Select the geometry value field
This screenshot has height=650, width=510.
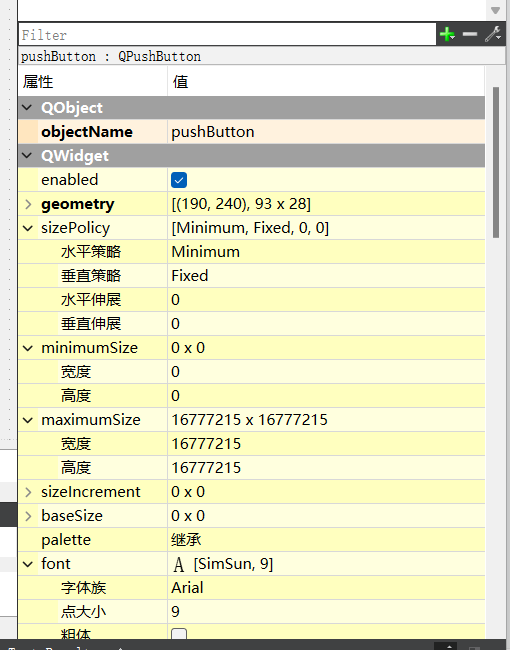tap(326, 204)
